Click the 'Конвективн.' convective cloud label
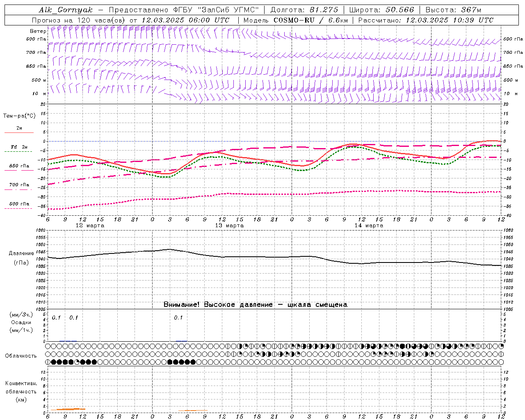Viewport: 525px width, 420px height. (21, 383)
